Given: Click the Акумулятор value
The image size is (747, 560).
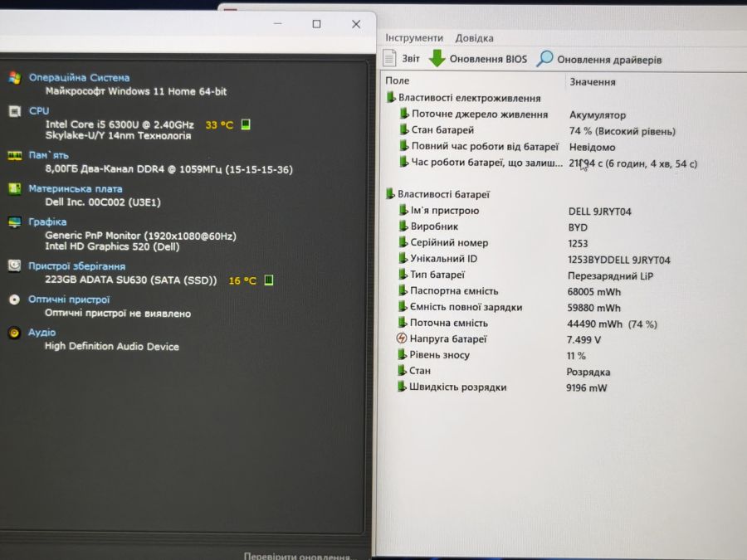Looking at the screenshot, I should click(598, 115).
